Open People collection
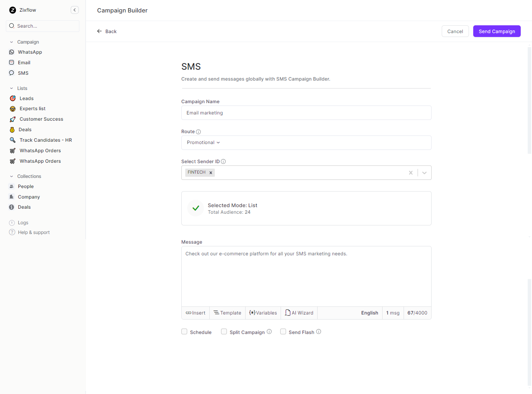 pyautogui.click(x=26, y=186)
